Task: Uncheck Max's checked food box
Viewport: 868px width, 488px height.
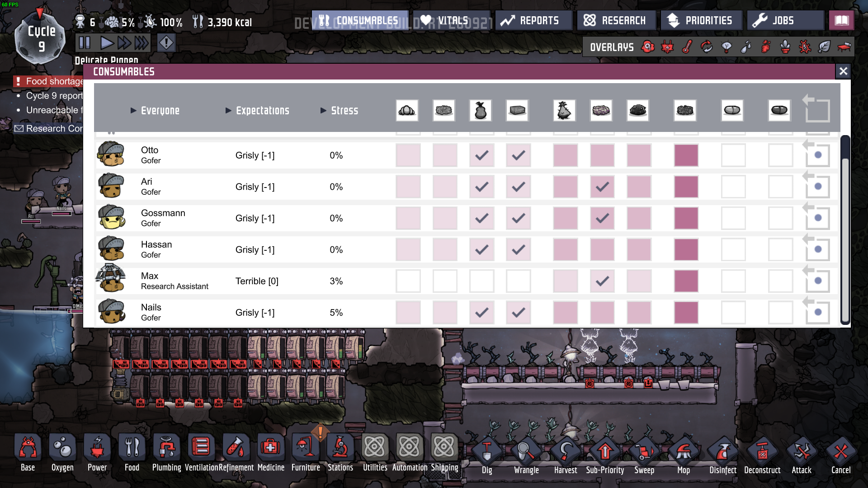Action: (x=602, y=281)
